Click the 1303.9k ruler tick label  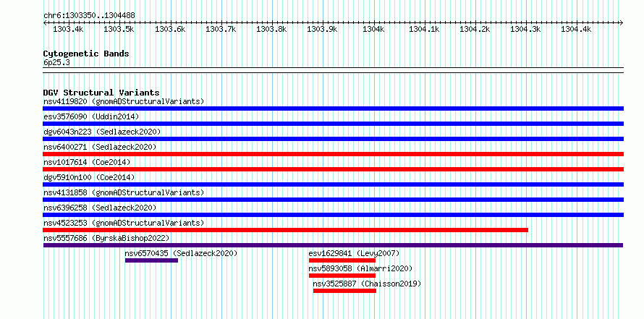click(323, 29)
